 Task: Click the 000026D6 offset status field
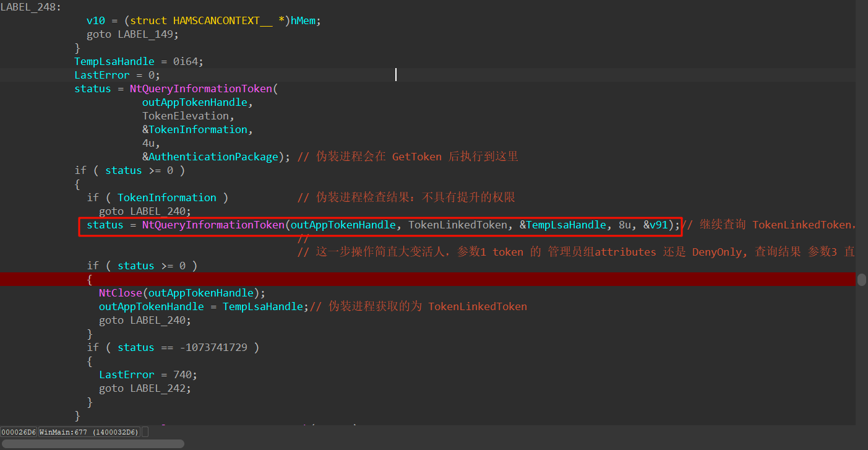click(19, 432)
